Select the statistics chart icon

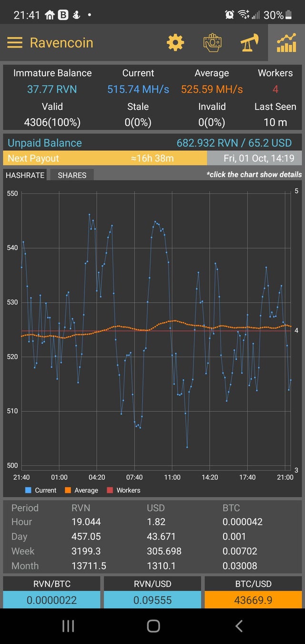tap(286, 43)
